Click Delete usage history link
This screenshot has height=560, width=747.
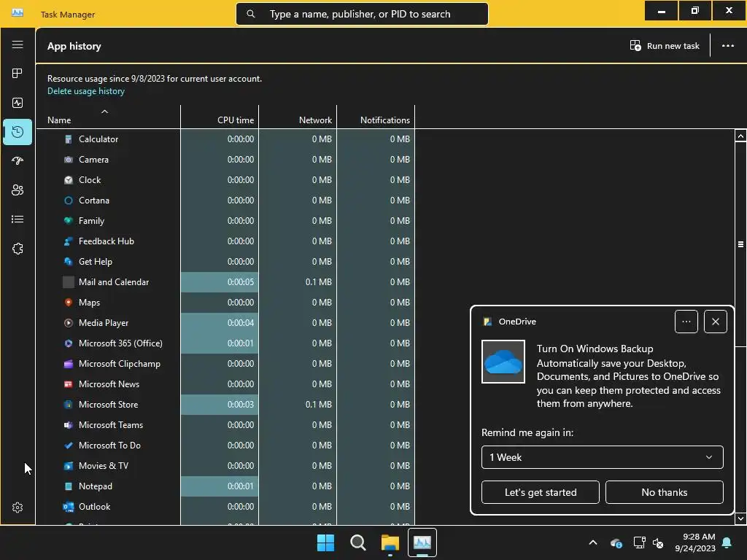click(x=86, y=91)
